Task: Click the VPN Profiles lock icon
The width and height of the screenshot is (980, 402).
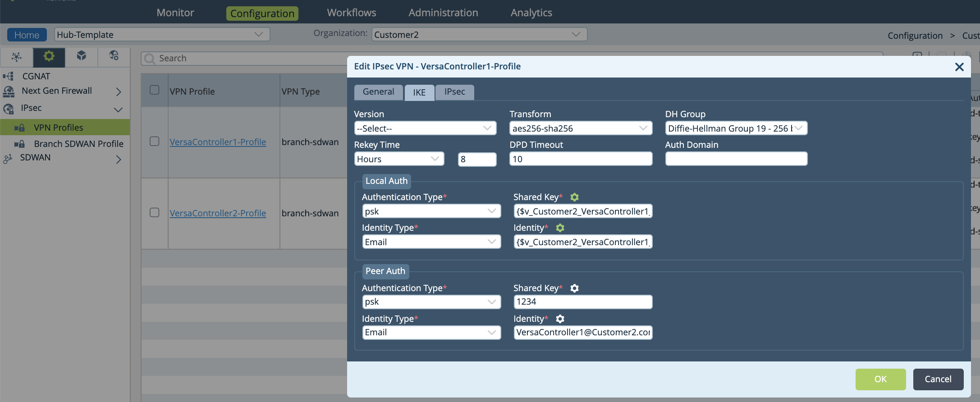Action: pos(19,128)
